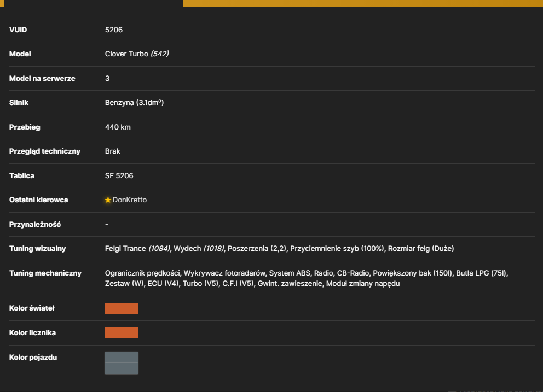Click the lower gray Kolor pojazdu swatch

coord(122,368)
